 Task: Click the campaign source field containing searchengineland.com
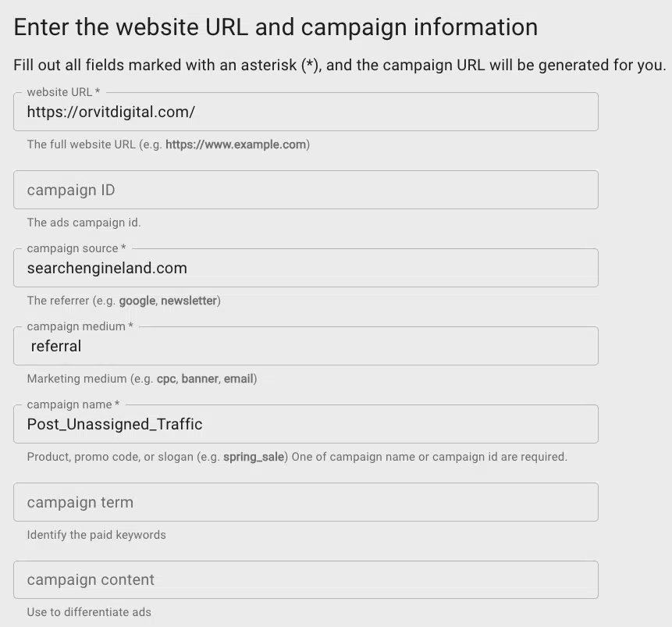(305, 269)
